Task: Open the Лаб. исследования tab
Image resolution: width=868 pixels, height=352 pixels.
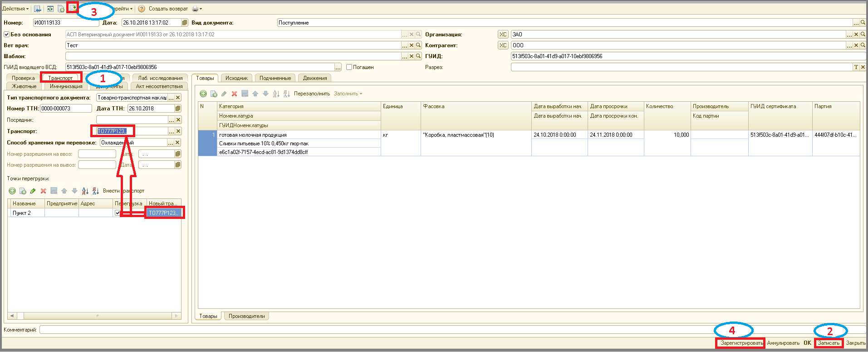Action: click(x=161, y=78)
